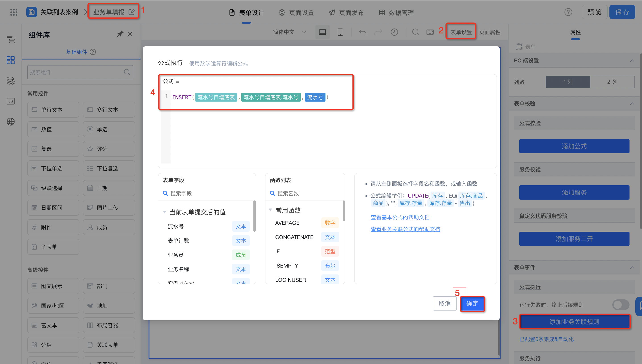This screenshot has width=642, height=364.
Task: Open history clock icon in toolbar
Action: click(x=394, y=32)
